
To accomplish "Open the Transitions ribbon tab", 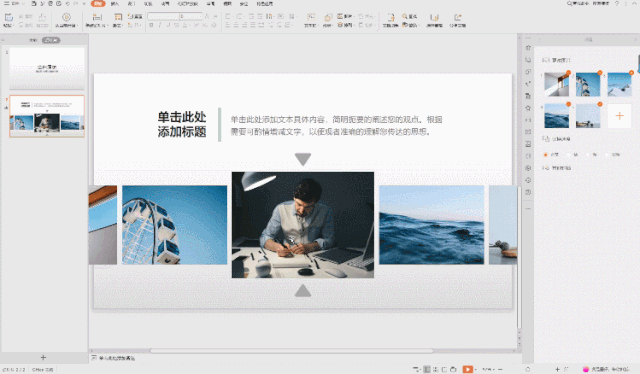I will pos(148,4).
